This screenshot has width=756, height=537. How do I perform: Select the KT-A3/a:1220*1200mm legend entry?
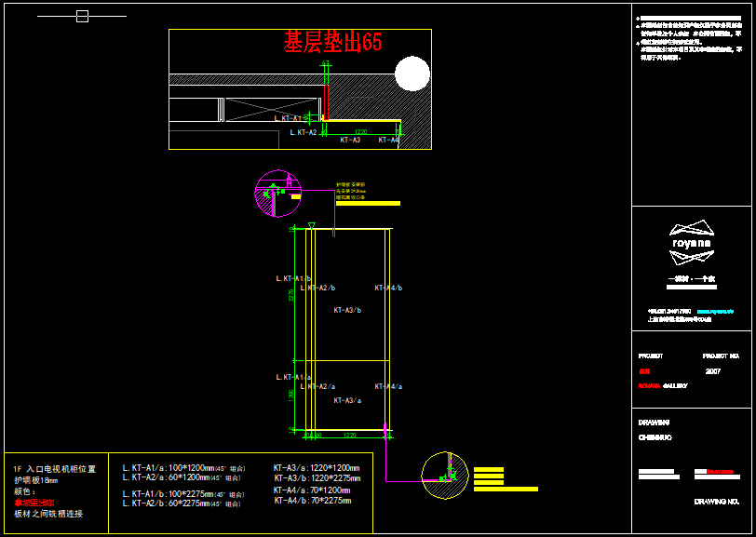click(x=317, y=468)
